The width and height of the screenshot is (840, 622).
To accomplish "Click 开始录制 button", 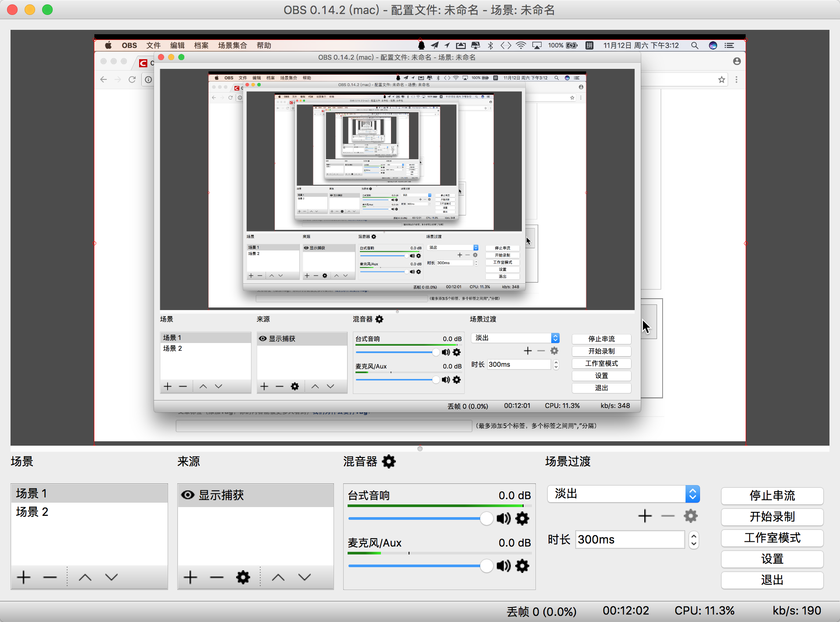I will tap(772, 517).
